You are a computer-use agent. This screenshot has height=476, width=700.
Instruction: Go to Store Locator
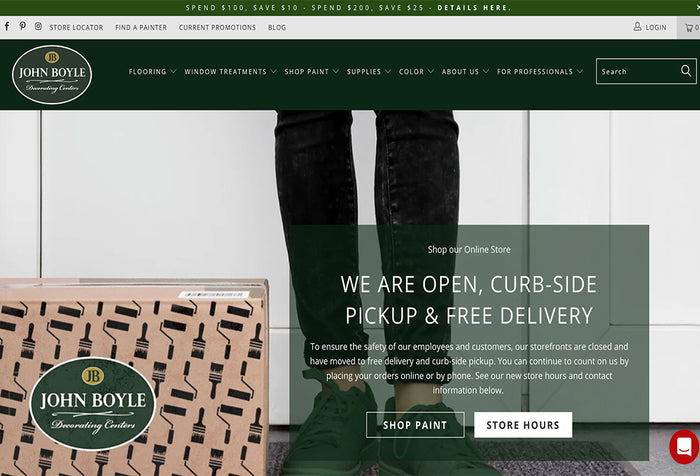pyautogui.click(x=76, y=27)
